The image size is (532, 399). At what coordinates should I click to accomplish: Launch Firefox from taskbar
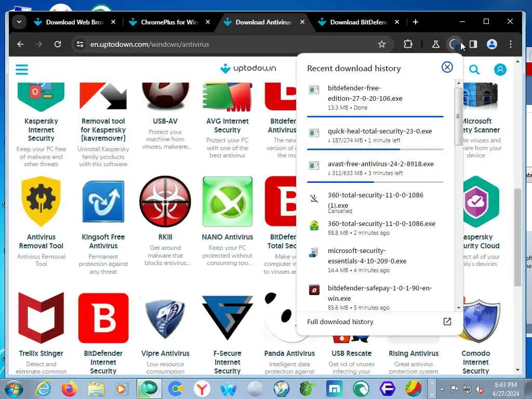69,389
